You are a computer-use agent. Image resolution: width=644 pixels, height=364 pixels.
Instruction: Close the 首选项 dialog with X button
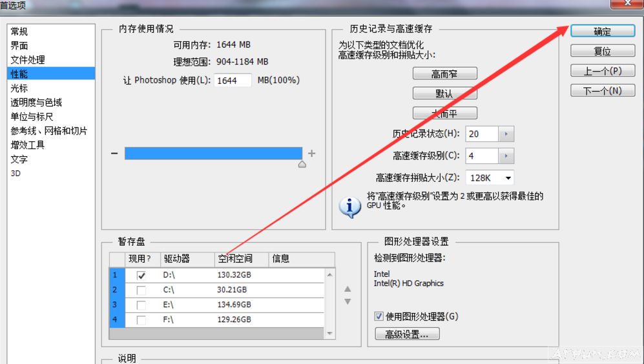[x=627, y=3]
